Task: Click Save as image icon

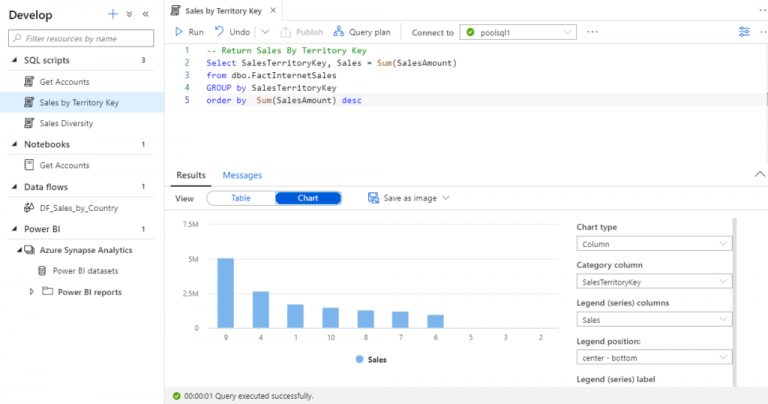Action: click(x=374, y=198)
